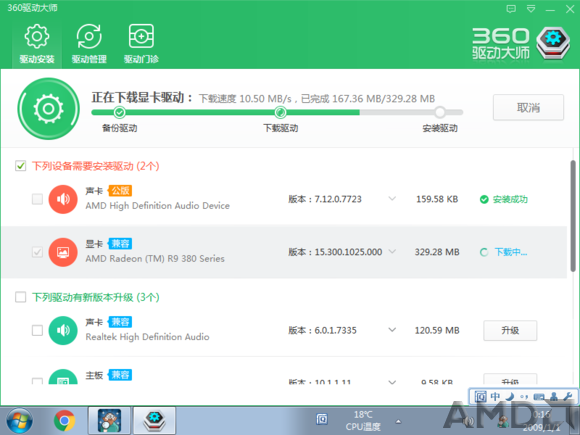Cancel the driver download with 取消
Viewport: 580px width, 435px height.
click(x=528, y=108)
